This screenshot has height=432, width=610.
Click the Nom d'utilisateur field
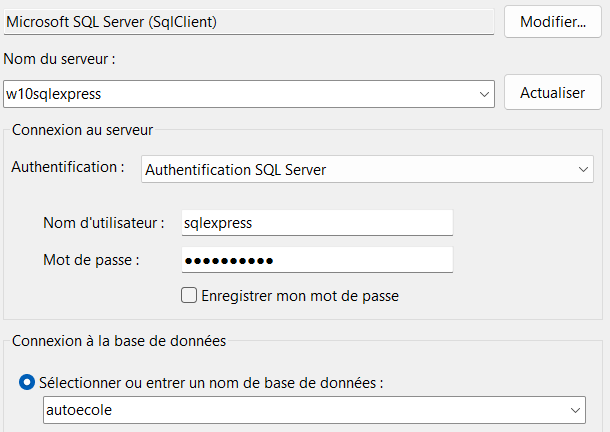317,223
